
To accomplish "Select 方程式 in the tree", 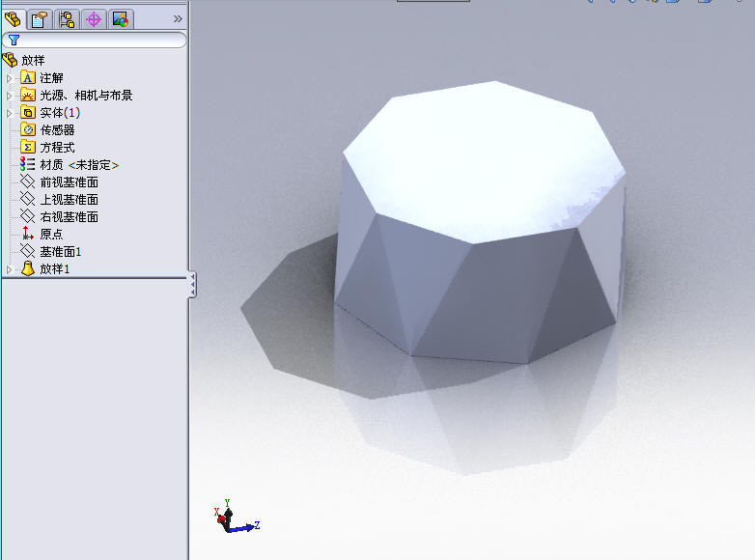I will click(x=57, y=148).
